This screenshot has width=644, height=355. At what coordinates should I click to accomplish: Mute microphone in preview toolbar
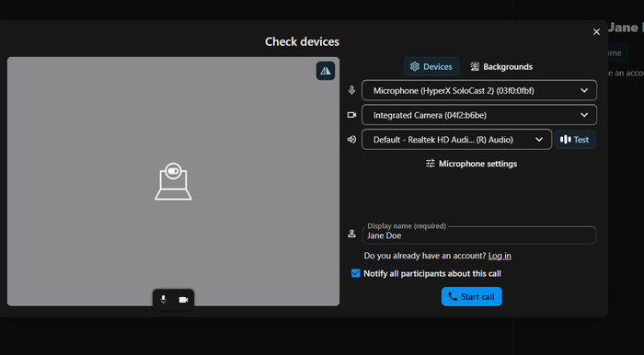pos(163,300)
